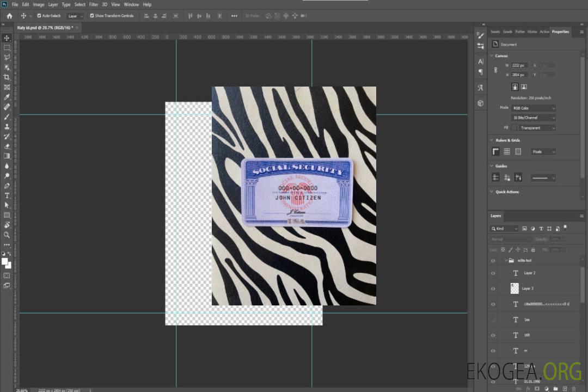Click the Italy id.psd document tab

point(45,28)
